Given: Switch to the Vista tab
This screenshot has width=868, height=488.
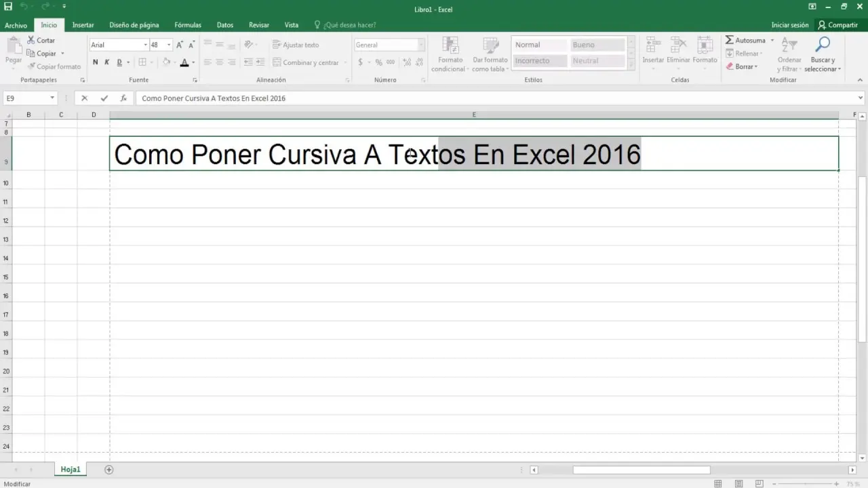Looking at the screenshot, I should click(292, 25).
